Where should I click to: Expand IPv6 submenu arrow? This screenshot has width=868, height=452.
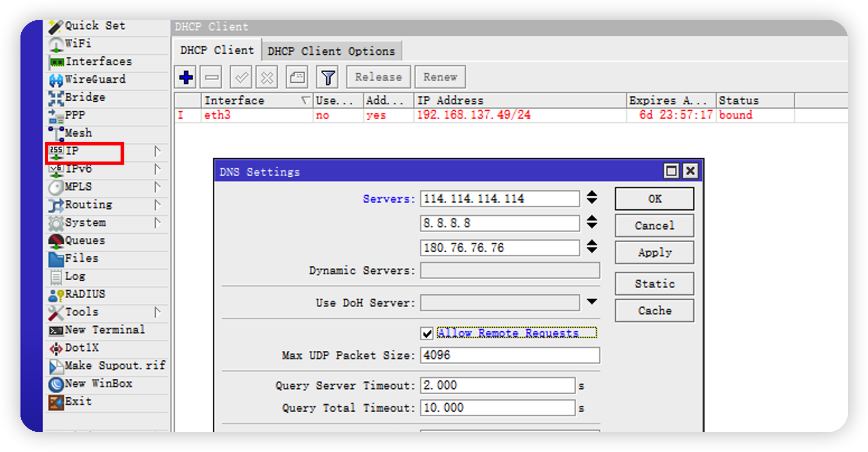[157, 169]
